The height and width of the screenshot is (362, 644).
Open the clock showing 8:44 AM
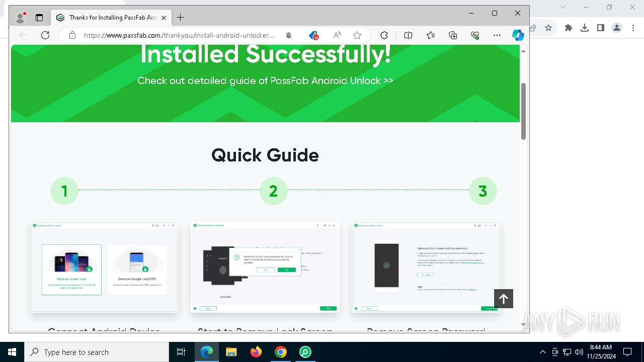[x=601, y=352]
